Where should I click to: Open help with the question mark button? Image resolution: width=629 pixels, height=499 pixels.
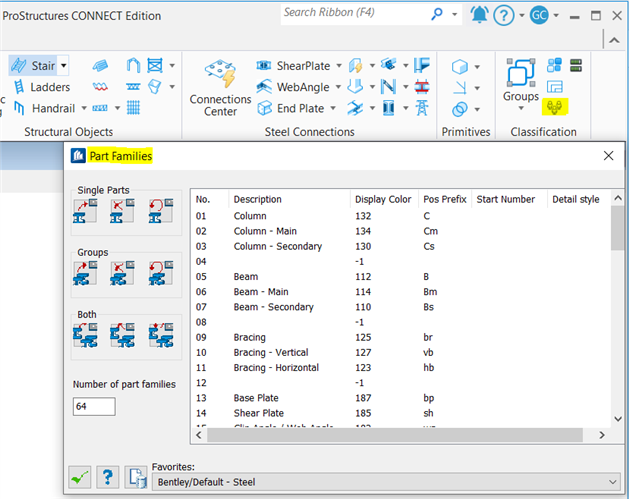click(x=108, y=477)
